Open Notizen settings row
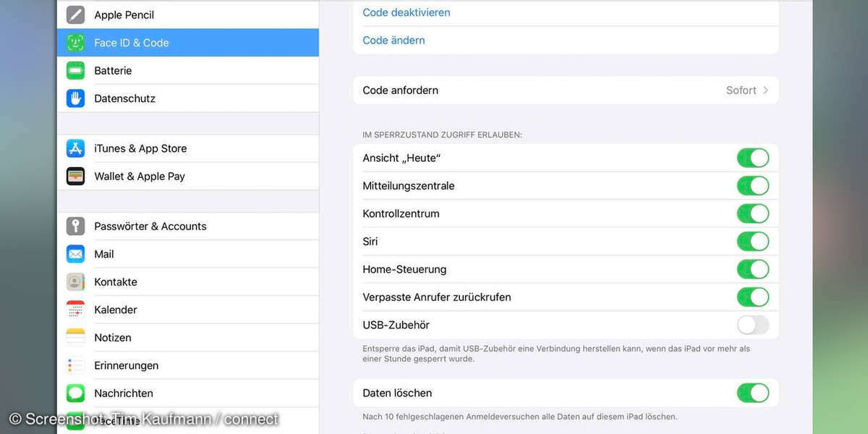 click(188, 337)
